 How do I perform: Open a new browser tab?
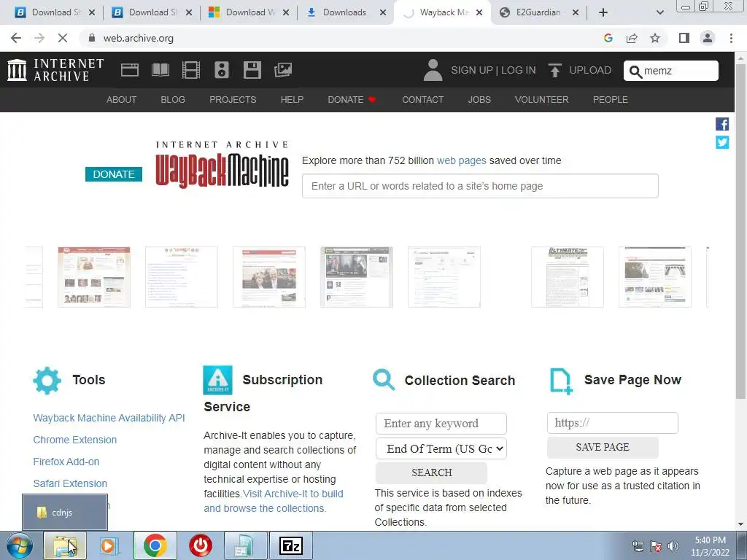(x=603, y=12)
